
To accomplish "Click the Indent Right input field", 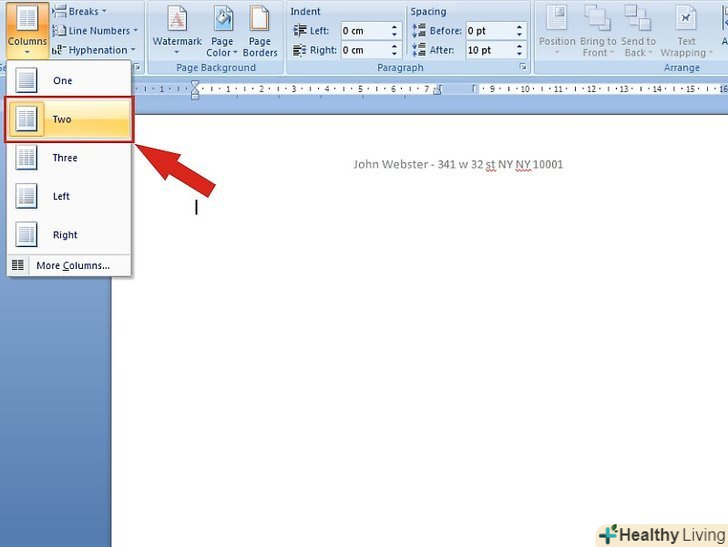I will coord(365,50).
